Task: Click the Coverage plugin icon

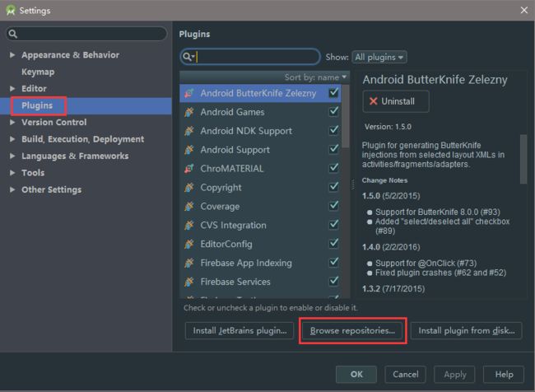Action: 189,206
